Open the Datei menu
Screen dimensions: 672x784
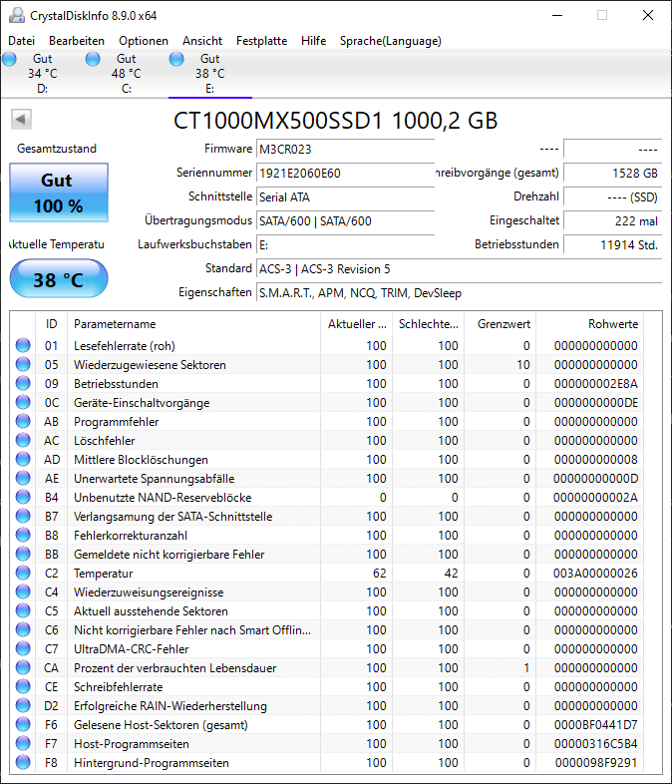coord(22,41)
